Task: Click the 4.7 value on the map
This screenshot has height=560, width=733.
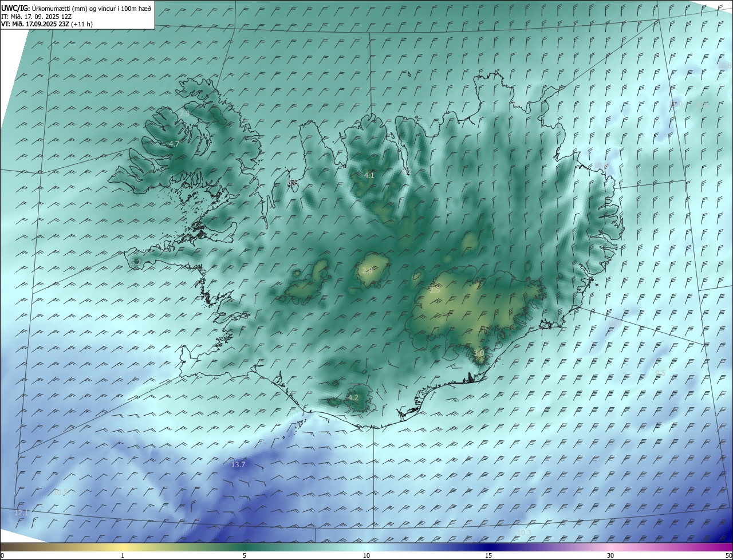Action: 175,144
